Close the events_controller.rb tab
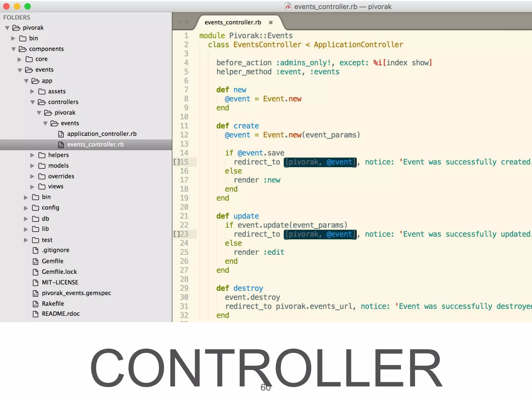 click(271, 23)
